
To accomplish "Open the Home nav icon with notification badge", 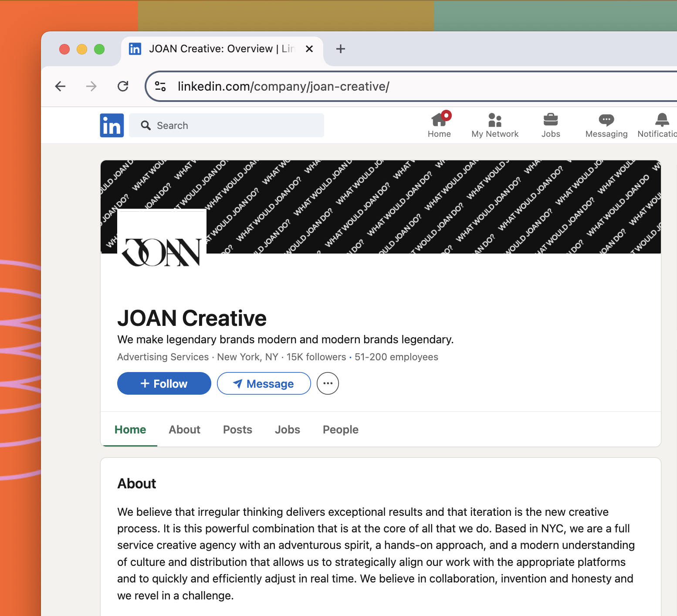I will 439,125.
